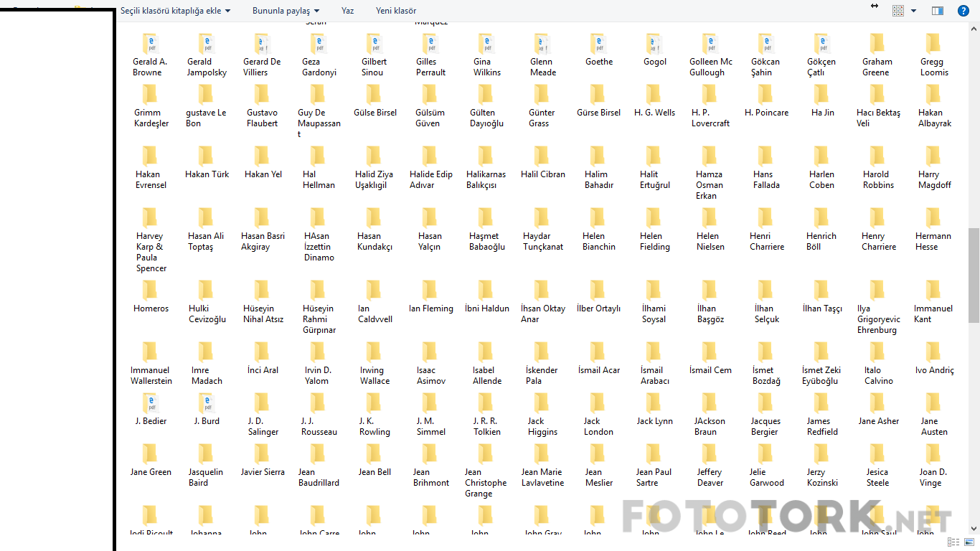Select the Jeffery Deaver folder name
The height and width of the screenshot is (551, 980).
(x=710, y=477)
